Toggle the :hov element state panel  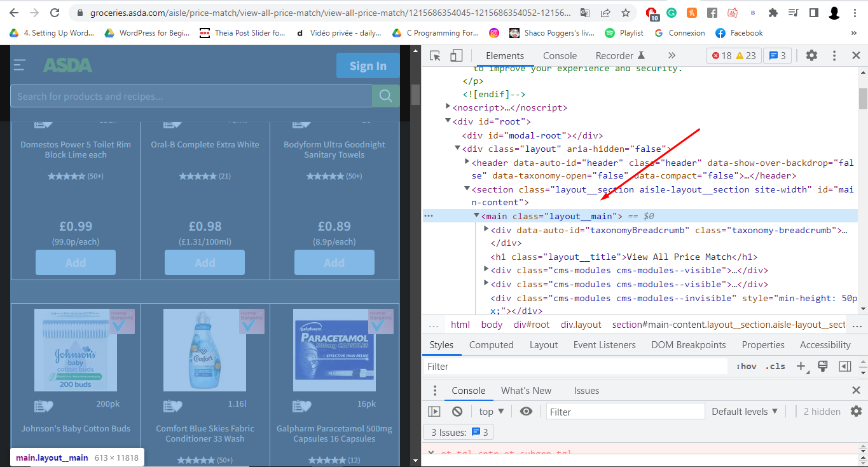coord(746,367)
